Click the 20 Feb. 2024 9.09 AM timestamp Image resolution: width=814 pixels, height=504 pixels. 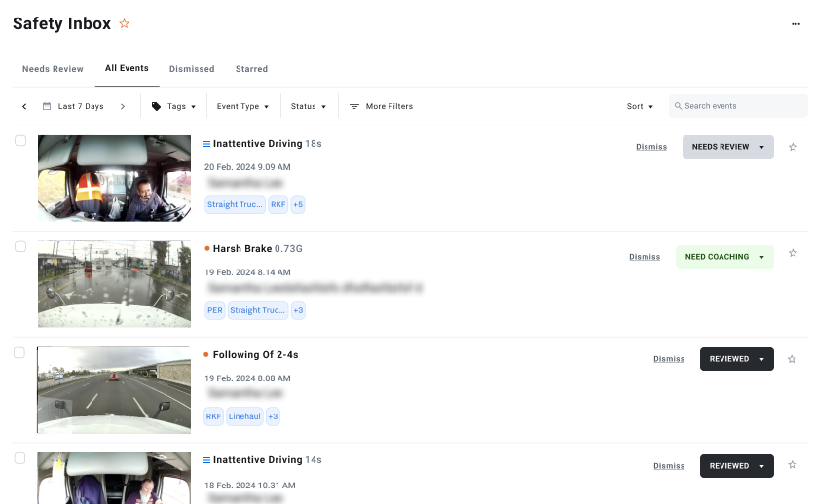click(x=247, y=167)
